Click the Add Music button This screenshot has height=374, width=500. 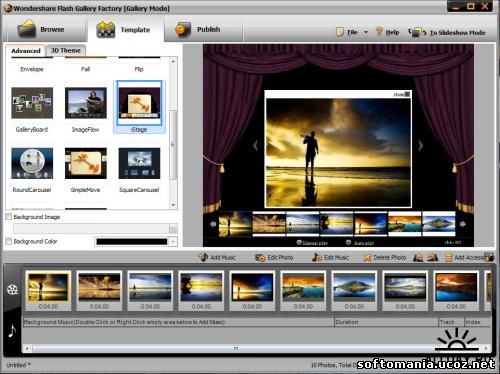[x=217, y=257]
